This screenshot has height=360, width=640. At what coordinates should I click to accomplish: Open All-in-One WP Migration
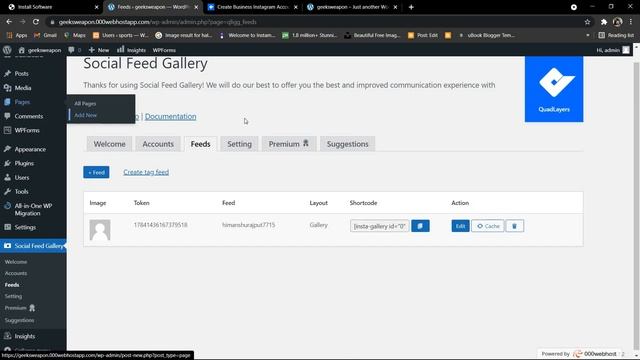[33, 209]
